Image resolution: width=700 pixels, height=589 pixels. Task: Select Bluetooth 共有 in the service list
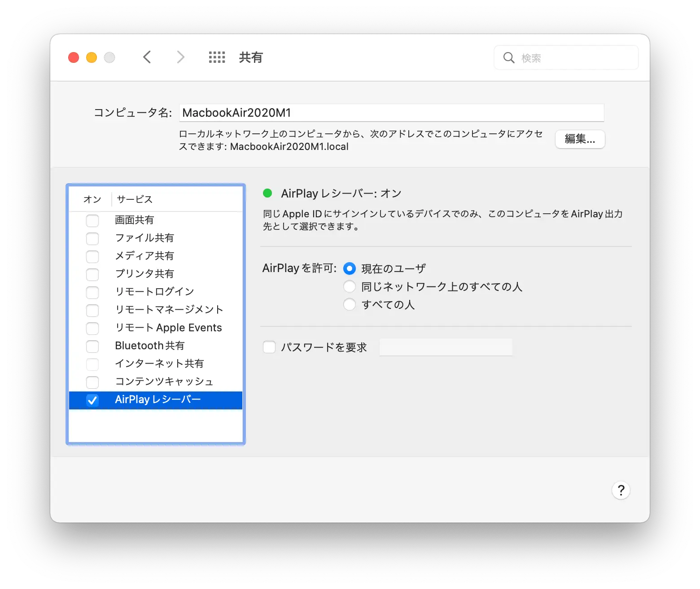149,346
